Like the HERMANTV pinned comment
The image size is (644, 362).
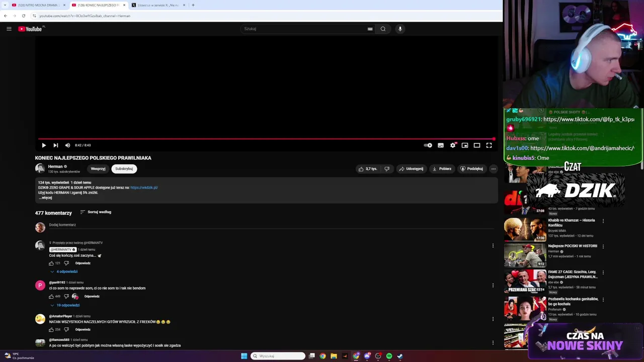pyautogui.click(x=51, y=263)
